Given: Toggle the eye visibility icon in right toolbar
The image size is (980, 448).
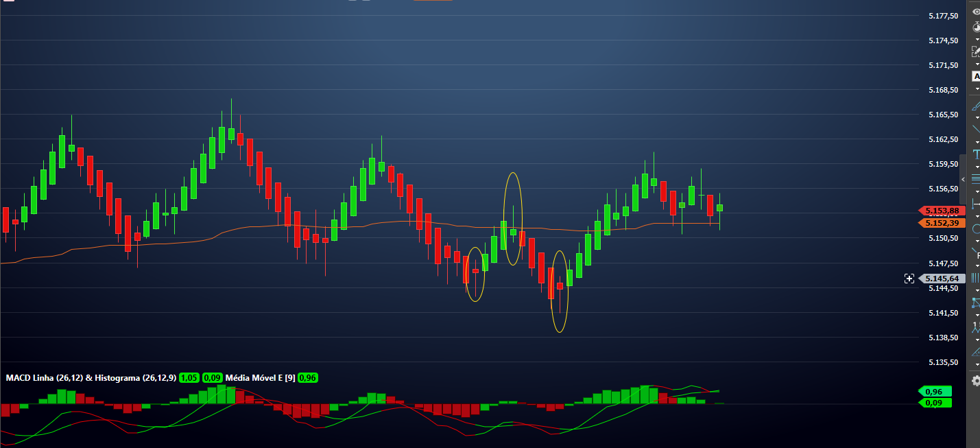Looking at the screenshot, I should pos(975,12).
